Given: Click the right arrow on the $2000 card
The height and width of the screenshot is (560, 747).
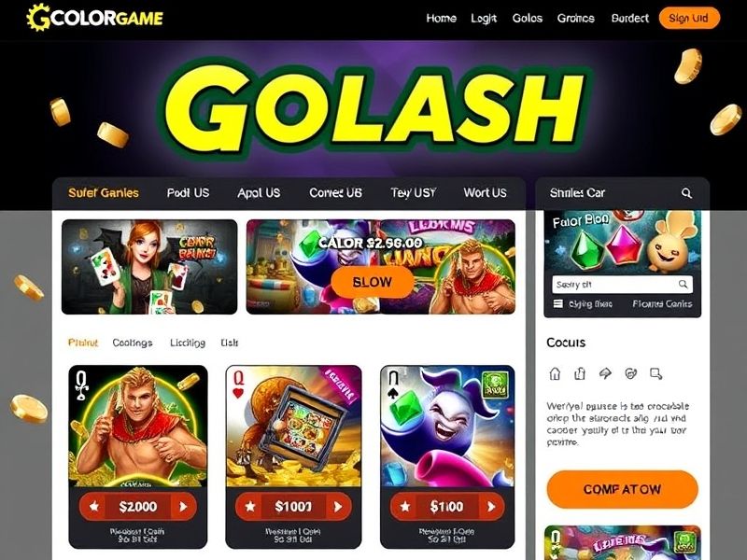Looking at the screenshot, I should (183, 507).
